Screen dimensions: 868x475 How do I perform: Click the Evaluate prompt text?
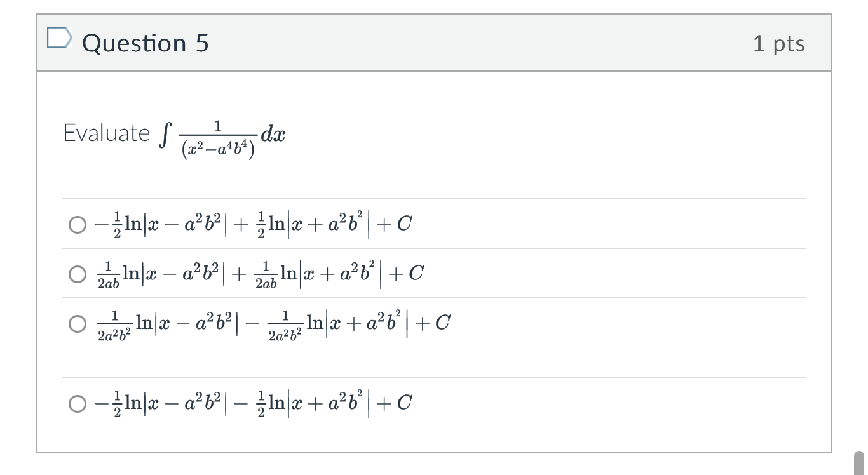coord(105,133)
